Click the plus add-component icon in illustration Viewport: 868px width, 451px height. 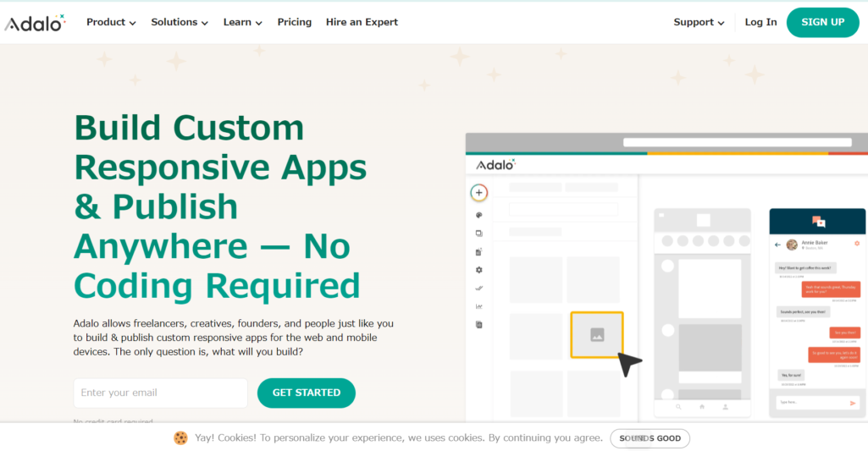(x=478, y=193)
